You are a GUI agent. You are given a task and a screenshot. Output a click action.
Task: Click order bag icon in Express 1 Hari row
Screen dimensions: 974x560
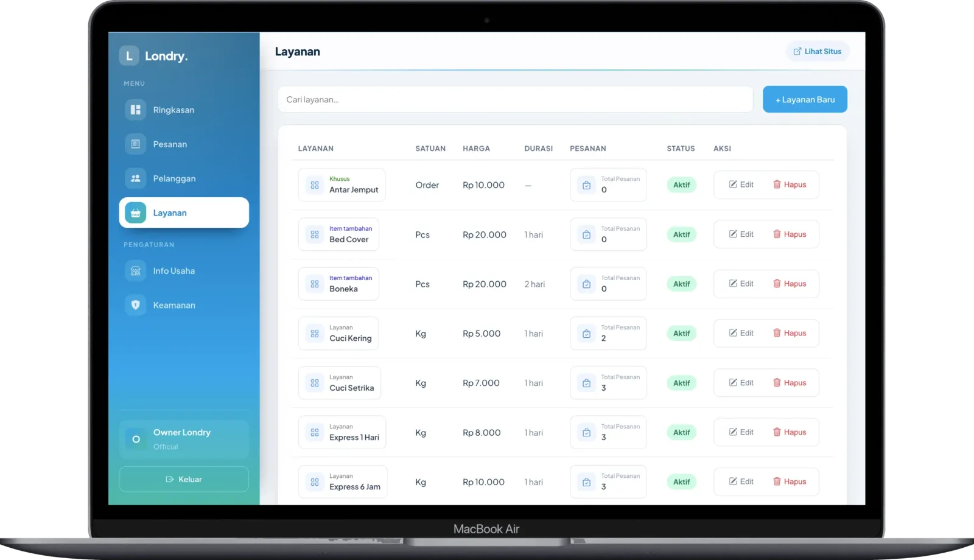[586, 432]
